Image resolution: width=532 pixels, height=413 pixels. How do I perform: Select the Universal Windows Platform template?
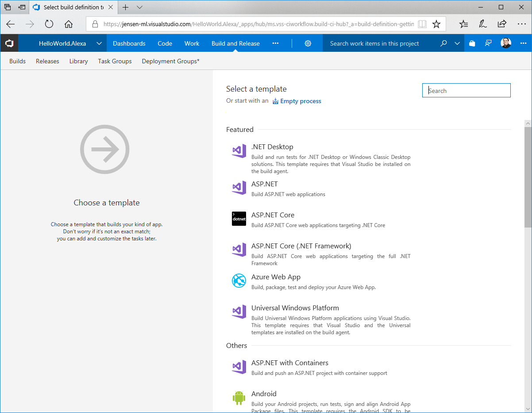click(x=295, y=308)
